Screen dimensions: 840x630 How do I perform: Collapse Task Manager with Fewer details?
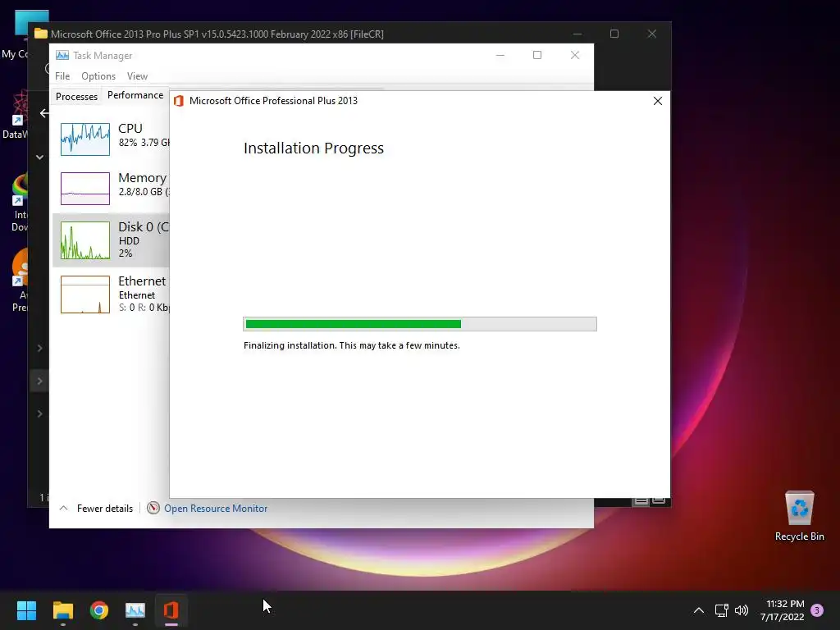pyautogui.click(x=97, y=509)
